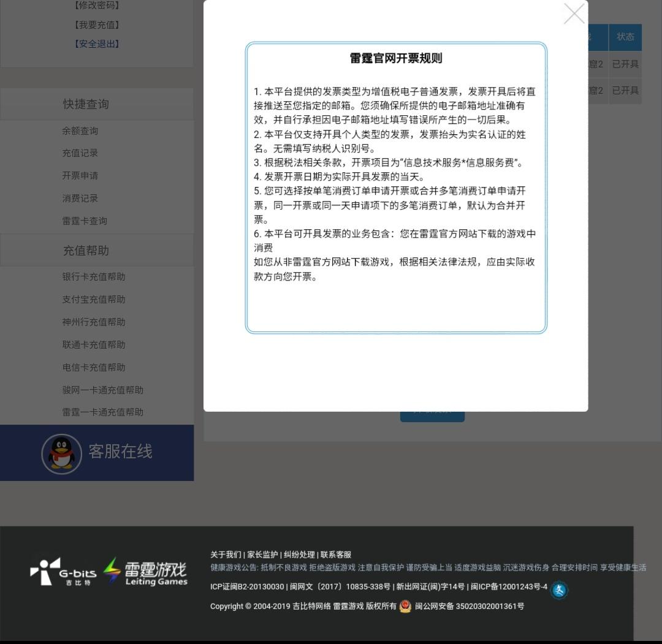662x644 pixels.
Task: Close the 雷霆官网开票规则 popup with the X
Action: (x=574, y=13)
